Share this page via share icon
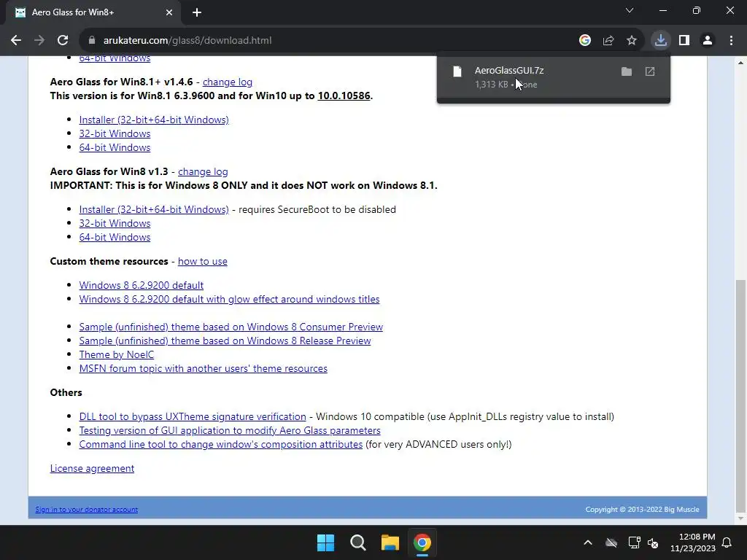Screen dimensions: 747x560 click(608, 41)
